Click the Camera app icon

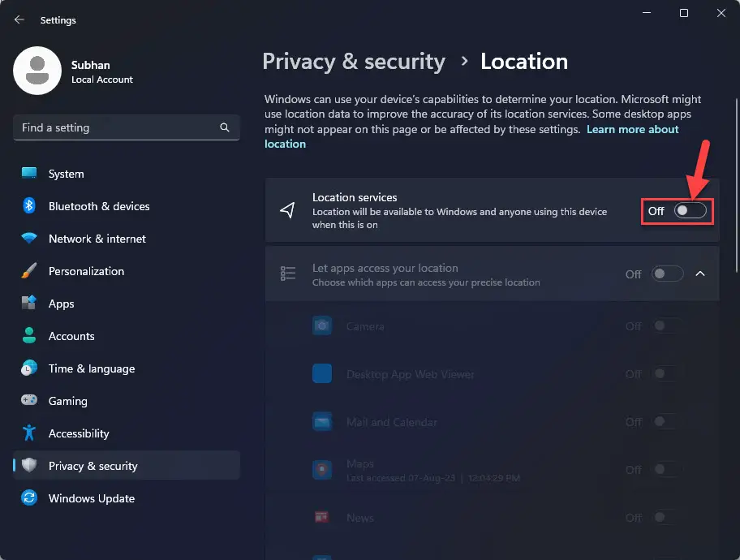coord(322,325)
